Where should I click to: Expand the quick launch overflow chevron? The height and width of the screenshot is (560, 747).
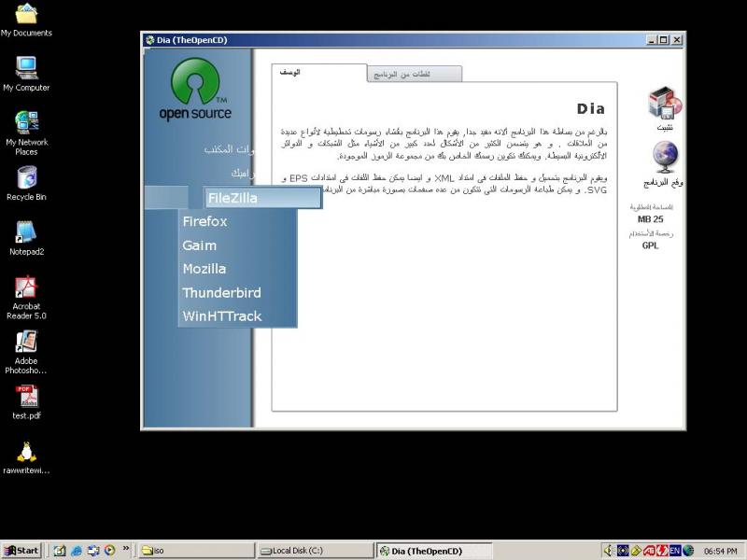coord(124,550)
